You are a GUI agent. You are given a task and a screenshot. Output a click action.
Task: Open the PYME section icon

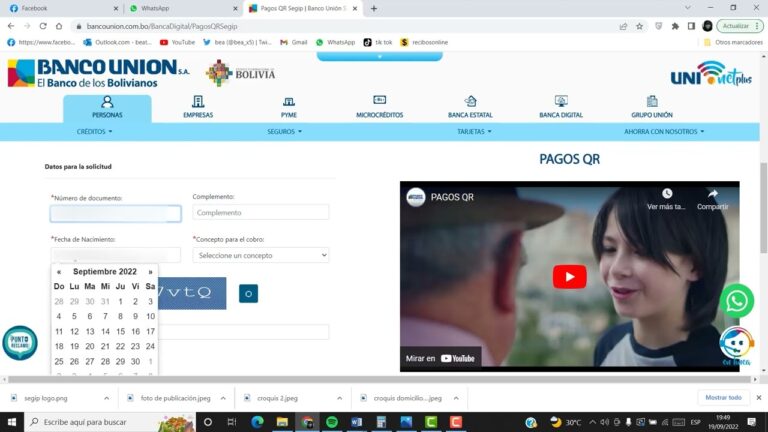pos(288,102)
